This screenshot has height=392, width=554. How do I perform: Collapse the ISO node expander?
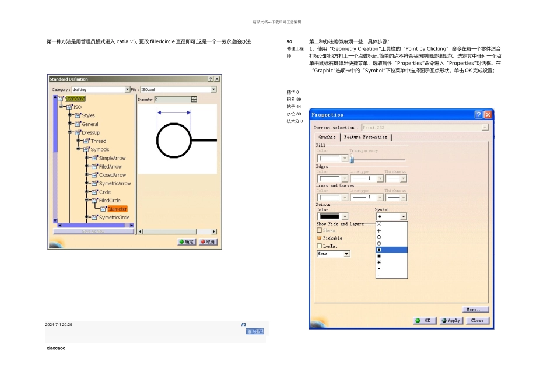pos(61,107)
